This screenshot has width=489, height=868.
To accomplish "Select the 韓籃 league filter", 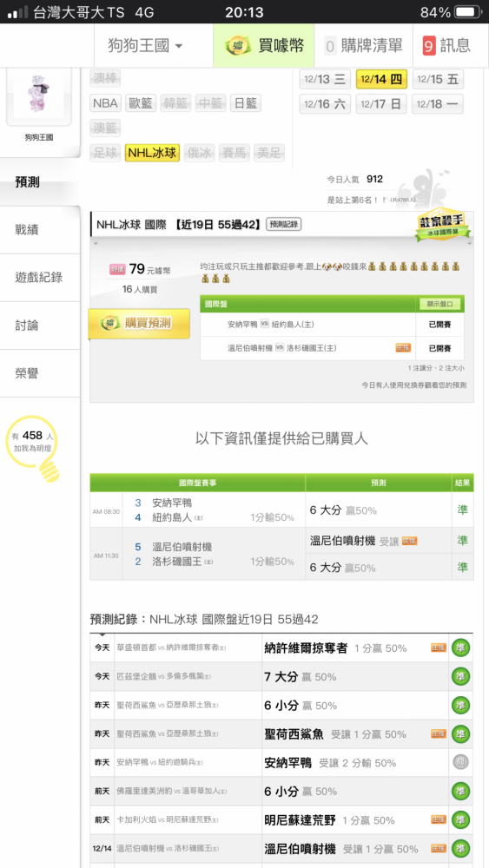I will (175, 103).
